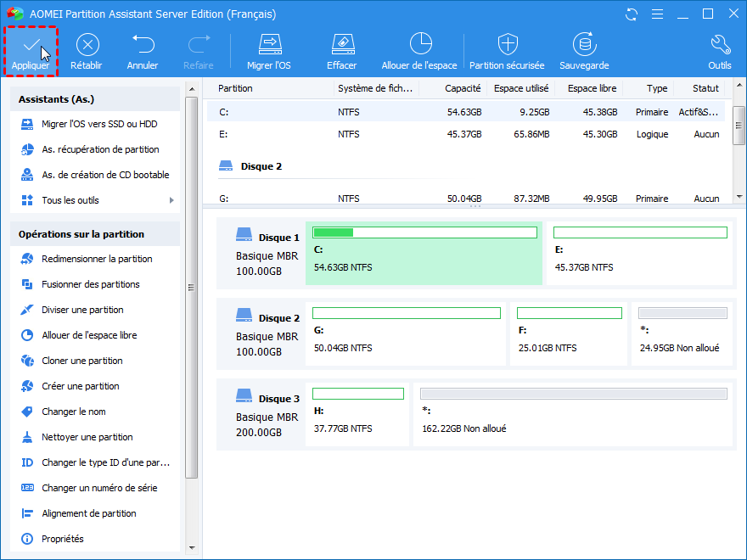Choose Redimensionner la partition
747x560 pixels.
point(97,259)
